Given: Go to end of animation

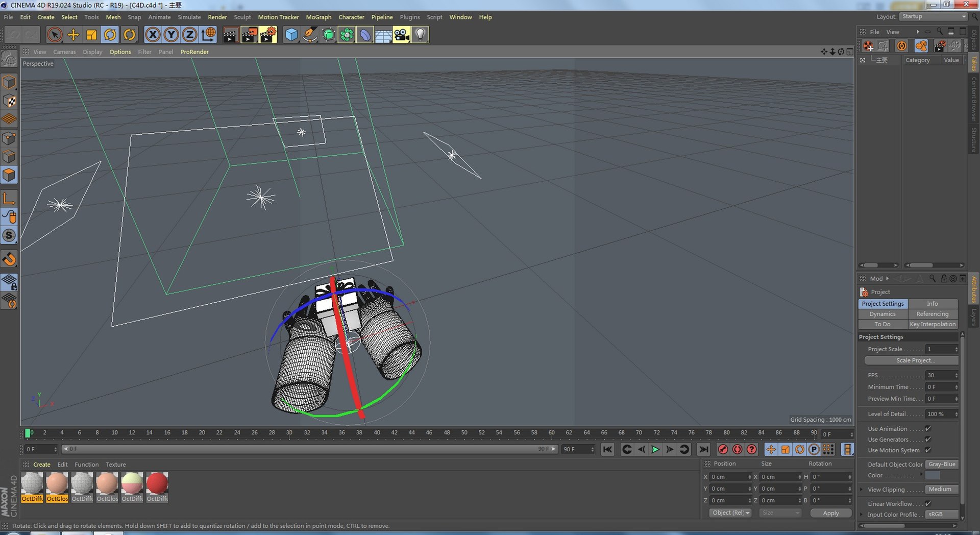Looking at the screenshot, I should pos(703,449).
